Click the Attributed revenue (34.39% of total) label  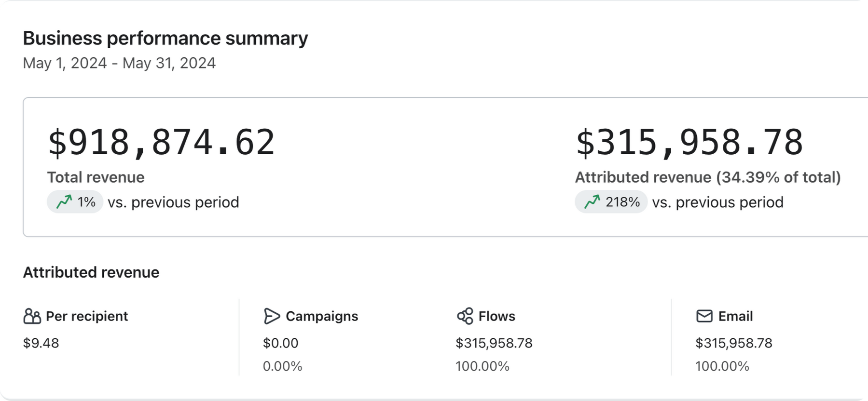pyautogui.click(x=707, y=177)
